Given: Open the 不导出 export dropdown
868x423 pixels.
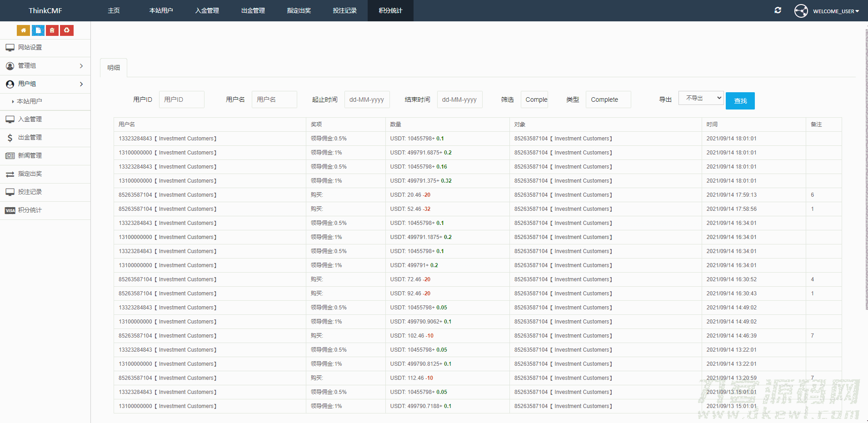Looking at the screenshot, I should point(701,98).
